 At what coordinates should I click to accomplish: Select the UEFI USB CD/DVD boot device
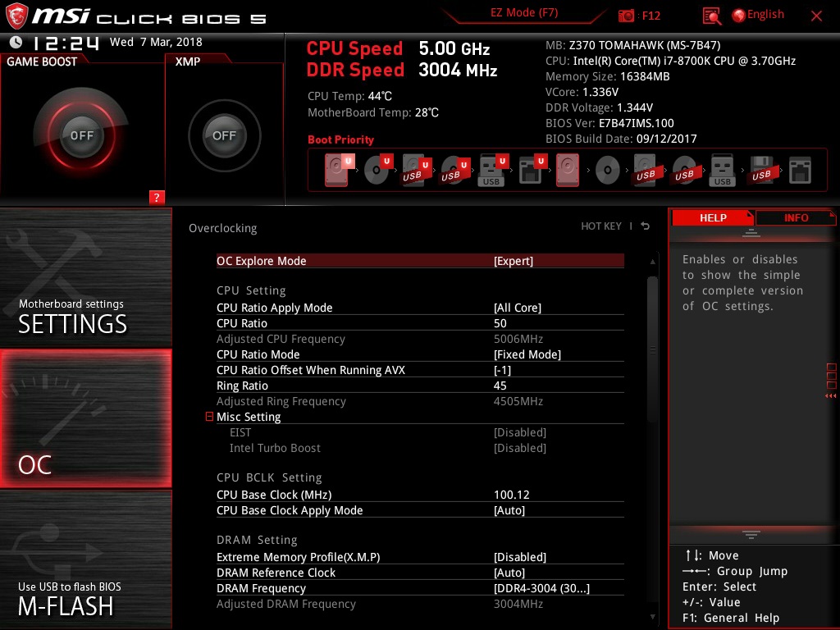454,170
